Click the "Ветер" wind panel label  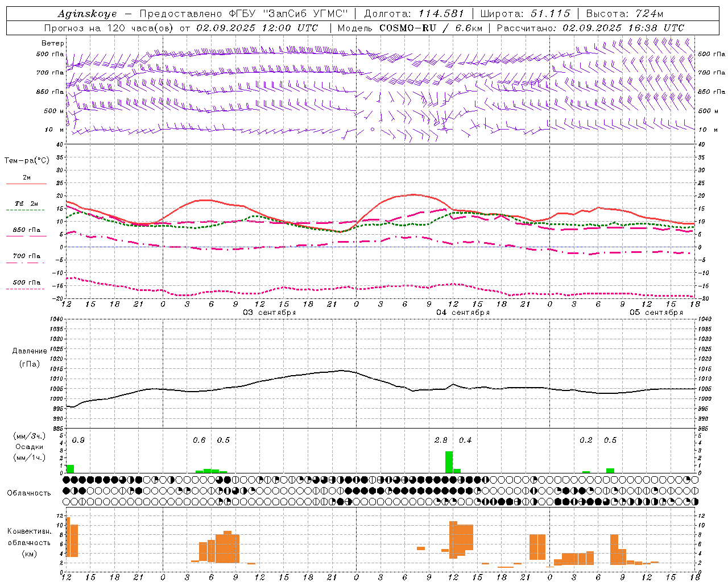(53, 43)
